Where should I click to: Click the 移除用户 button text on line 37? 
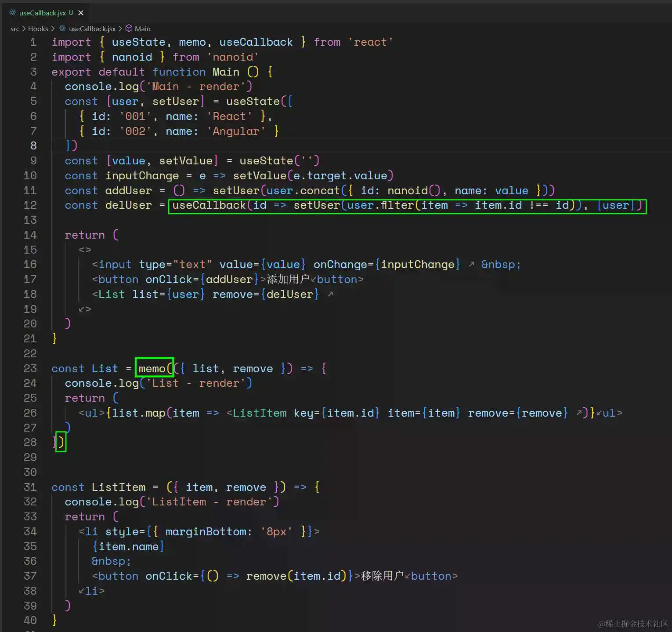382,576
